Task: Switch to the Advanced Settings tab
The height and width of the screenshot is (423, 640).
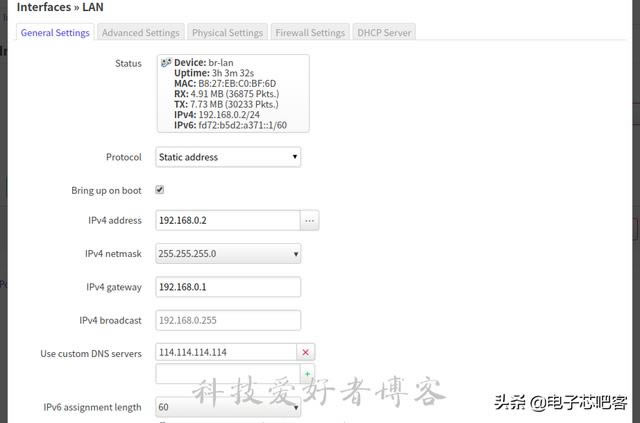Action: pyautogui.click(x=141, y=32)
